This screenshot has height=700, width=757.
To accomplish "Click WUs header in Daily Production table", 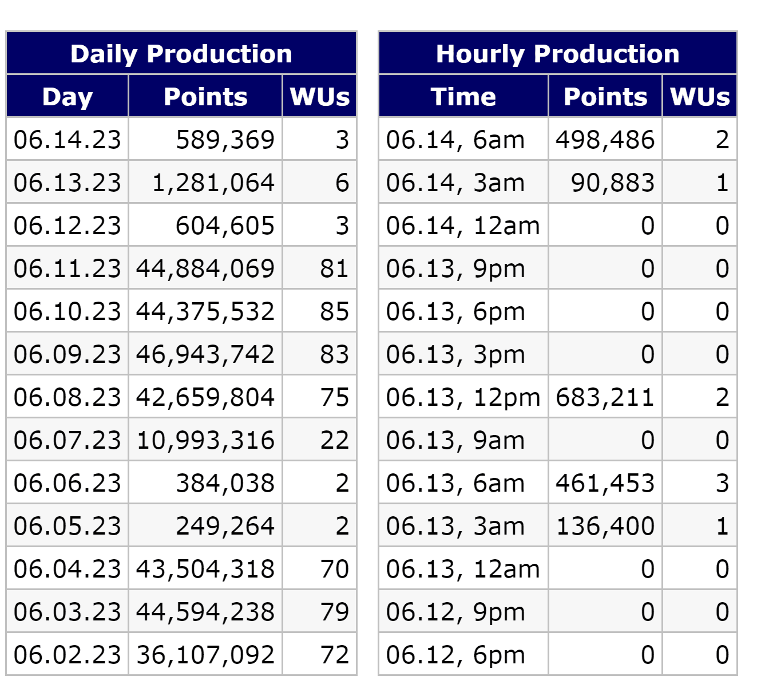I will pos(319,97).
